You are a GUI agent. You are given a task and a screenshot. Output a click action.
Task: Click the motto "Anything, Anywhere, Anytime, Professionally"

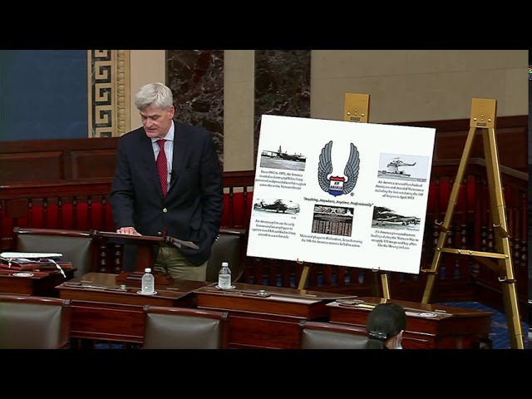tap(338, 204)
